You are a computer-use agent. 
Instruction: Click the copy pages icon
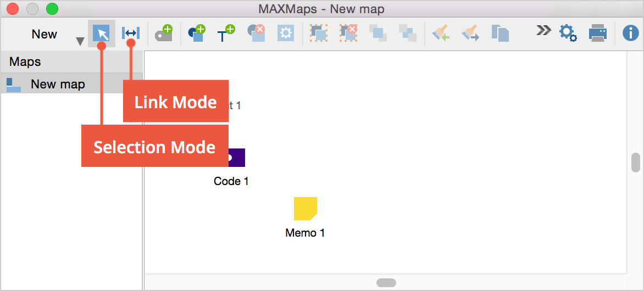[500, 33]
